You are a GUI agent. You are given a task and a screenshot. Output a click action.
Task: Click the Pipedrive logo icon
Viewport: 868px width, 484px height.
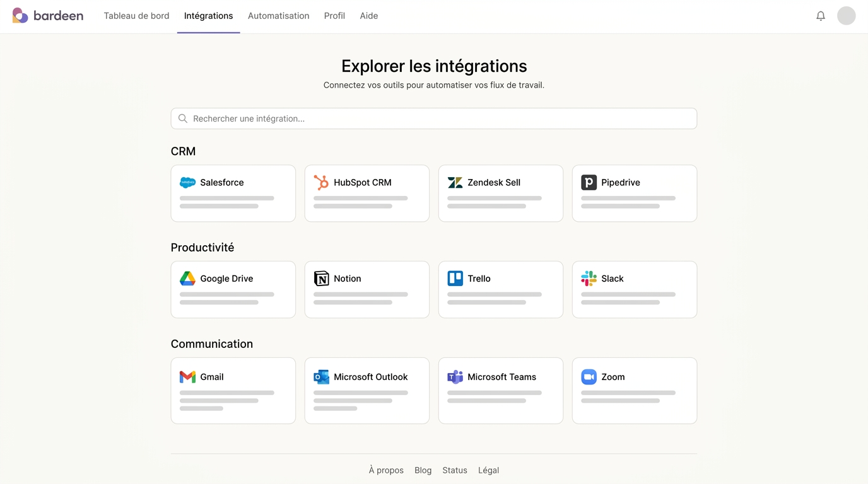point(589,183)
